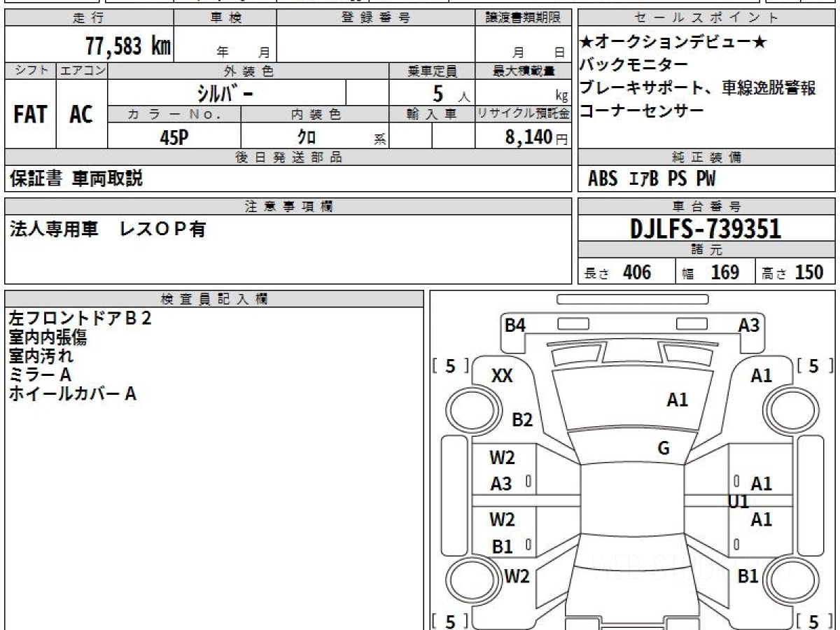Click the 純正装備 header

point(707,157)
